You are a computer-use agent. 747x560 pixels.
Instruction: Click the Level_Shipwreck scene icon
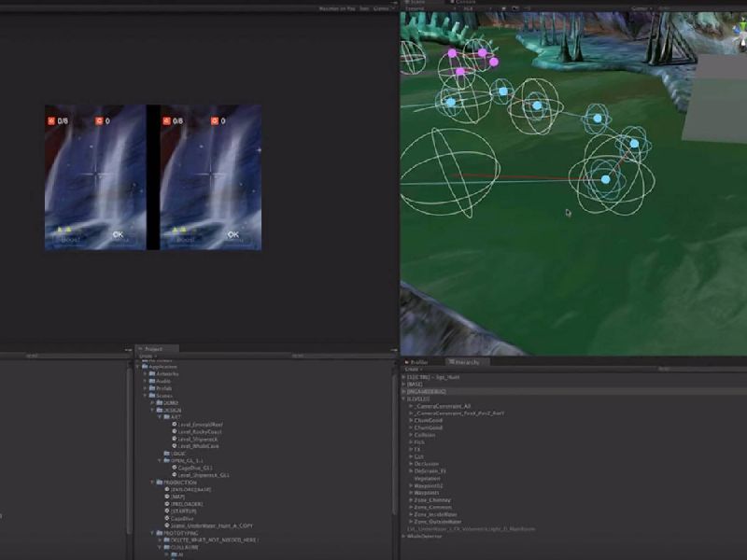click(174, 439)
